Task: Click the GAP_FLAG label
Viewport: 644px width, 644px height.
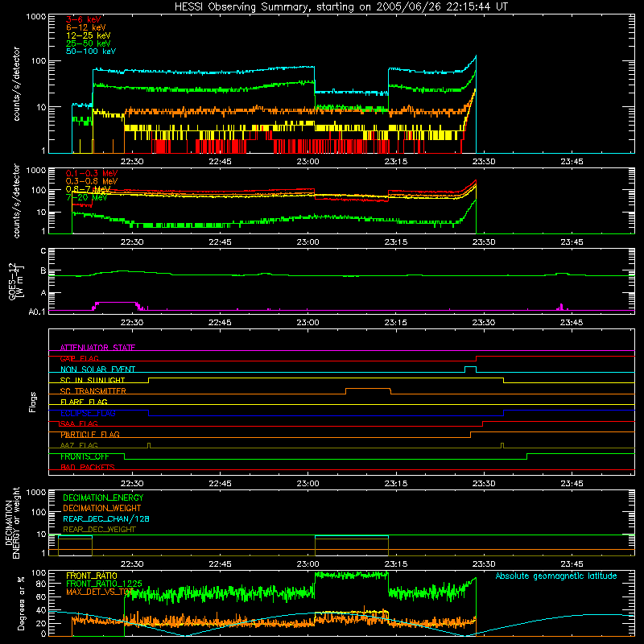Action: [x=79, y=358]
